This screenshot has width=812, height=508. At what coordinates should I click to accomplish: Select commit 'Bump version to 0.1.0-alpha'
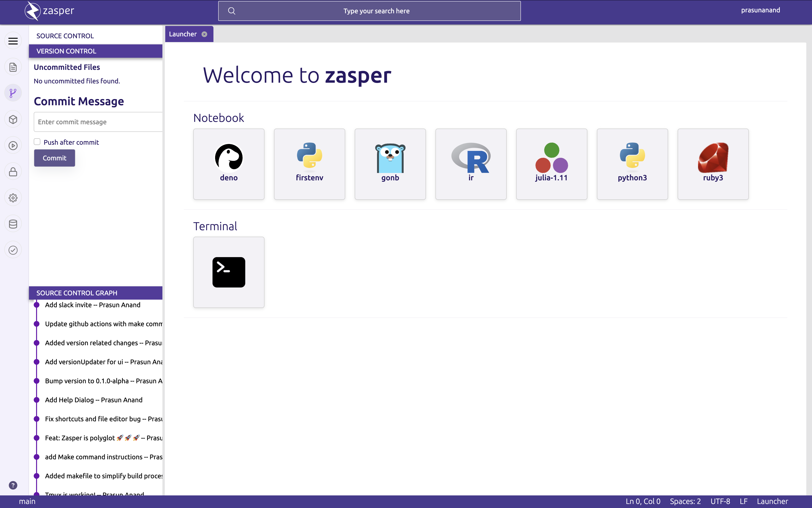click(x=104, y=381)
